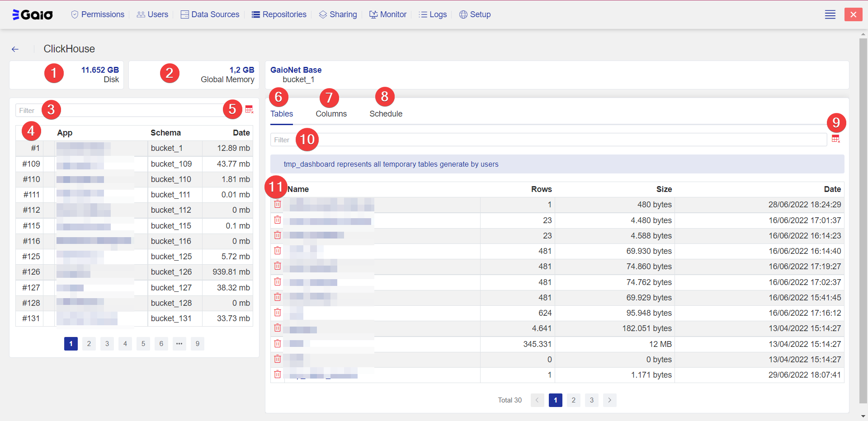
Task: Select the bucket_112 row
Action: (x=134, y=210)
